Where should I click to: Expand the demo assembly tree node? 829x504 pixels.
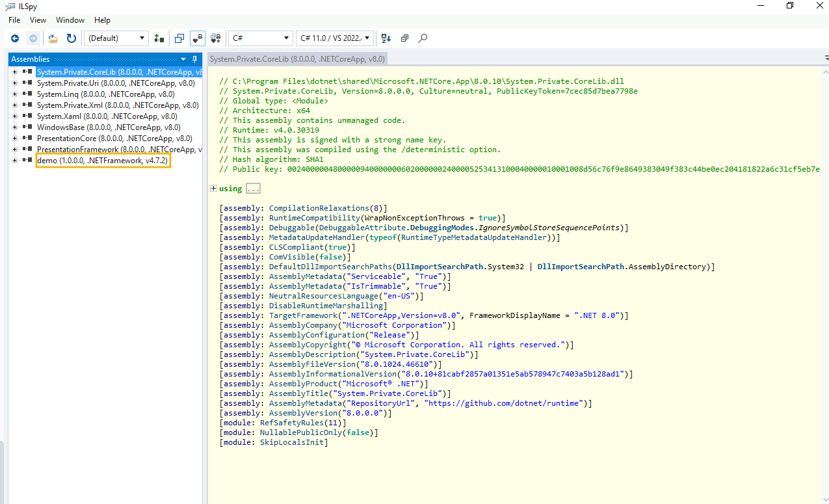(15, 161)
